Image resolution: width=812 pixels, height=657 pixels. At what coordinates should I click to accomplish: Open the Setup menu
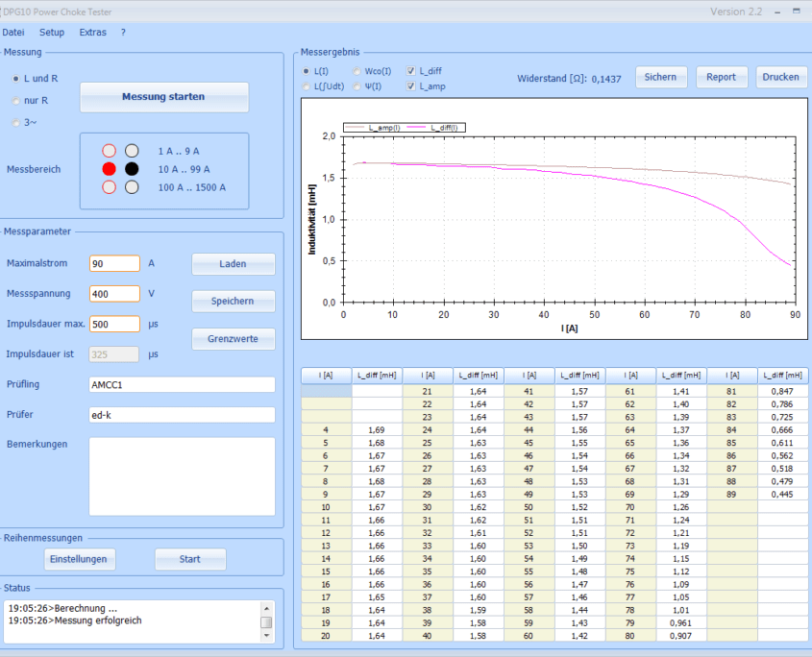coord(52,32)
